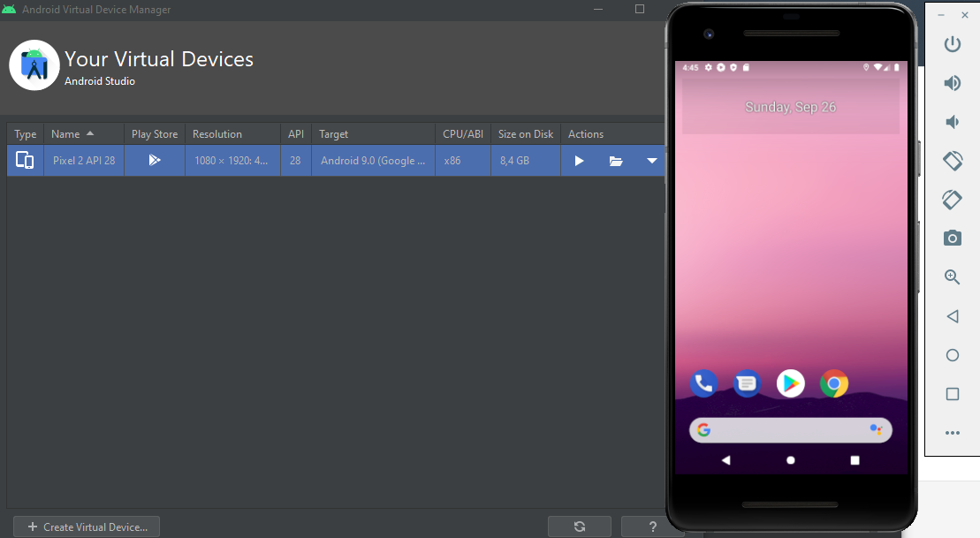This screenshot has height=538, width=980.
Task: Sort devices by Name column header
Action: coord(84,133)
